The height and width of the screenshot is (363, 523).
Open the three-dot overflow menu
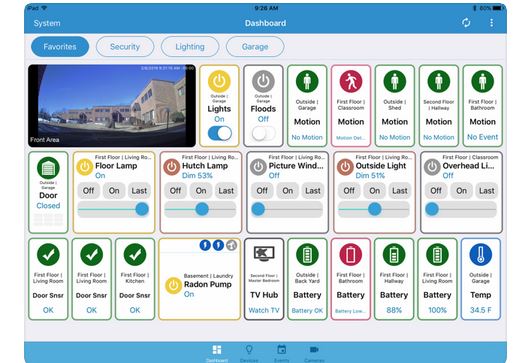tap(491, 23)
